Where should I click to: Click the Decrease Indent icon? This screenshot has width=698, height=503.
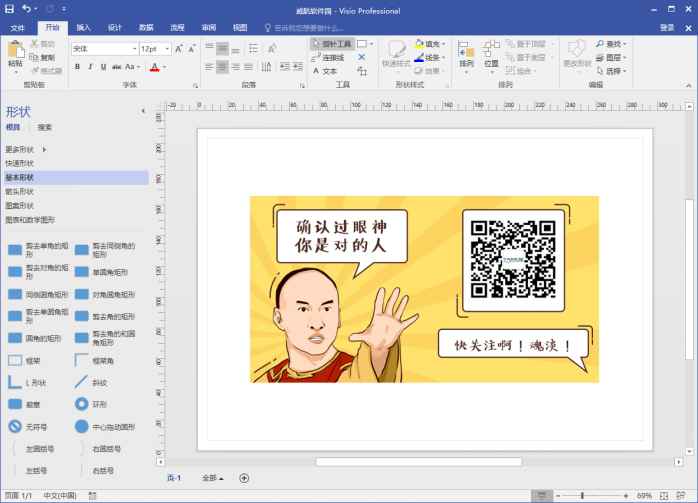[x=285, y=67]
